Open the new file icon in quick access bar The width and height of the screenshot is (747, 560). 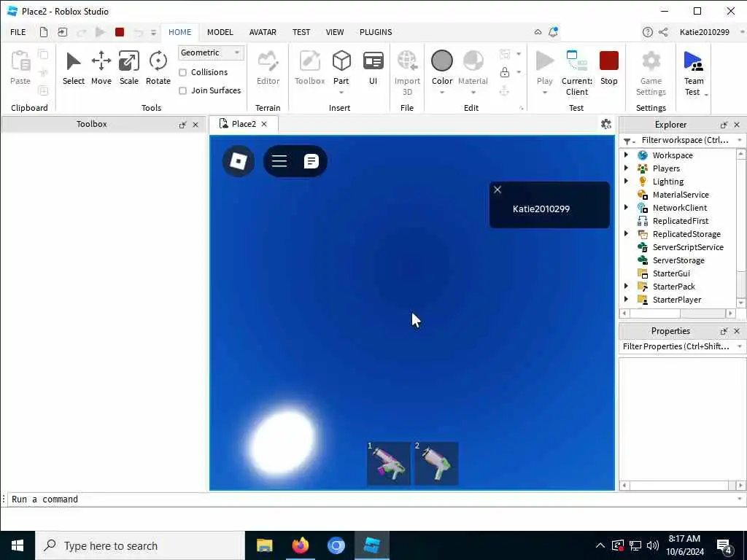coord(43,32)
